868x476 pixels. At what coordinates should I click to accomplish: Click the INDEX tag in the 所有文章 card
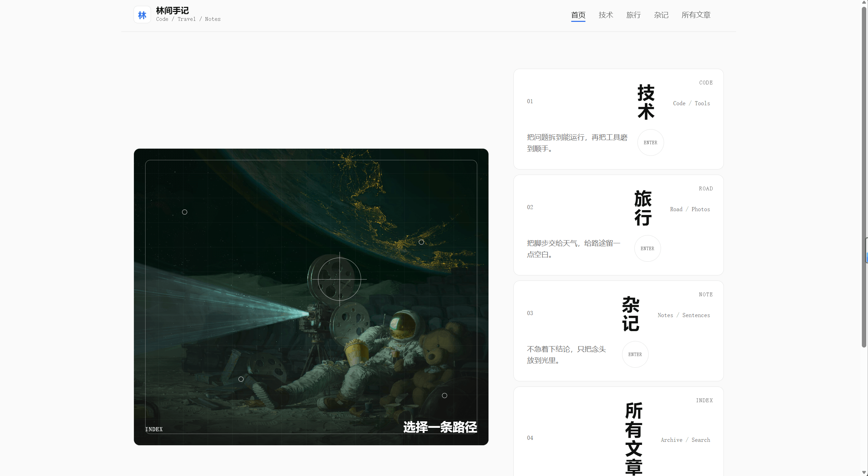(704, 400)
